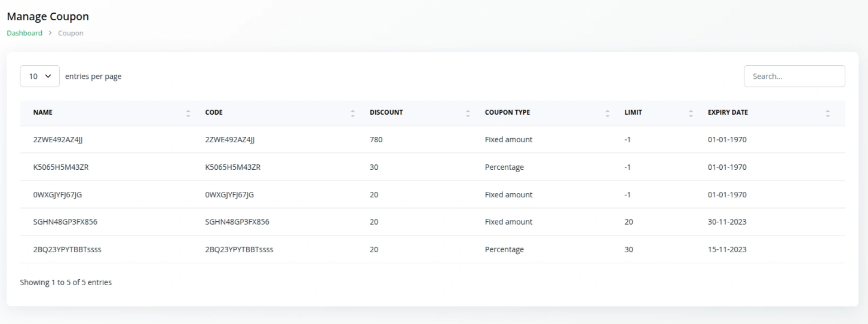Click the sort arrows in NAME column
The width and height of the screenshot is (868, 324).
pyautogui.click(x=188, y=112)
